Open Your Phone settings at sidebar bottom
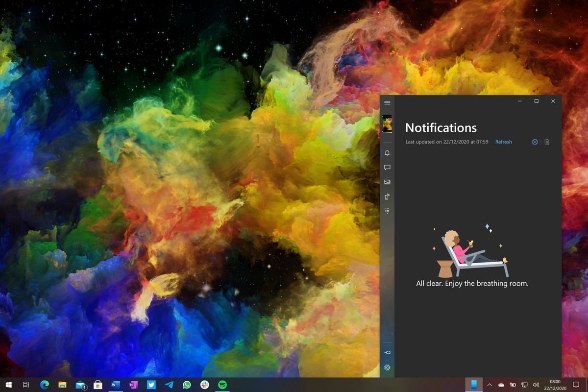This screenshot has height=392, width=588. click(x=387, y=367)
